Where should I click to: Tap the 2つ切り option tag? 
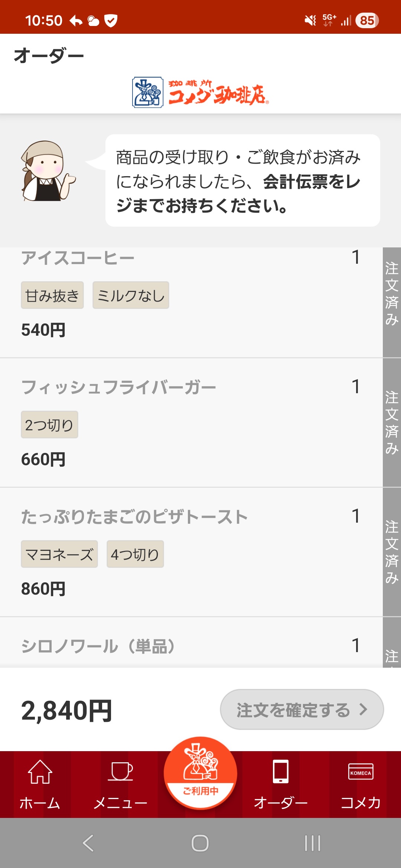pyautogui.click(x=49, y=425)
